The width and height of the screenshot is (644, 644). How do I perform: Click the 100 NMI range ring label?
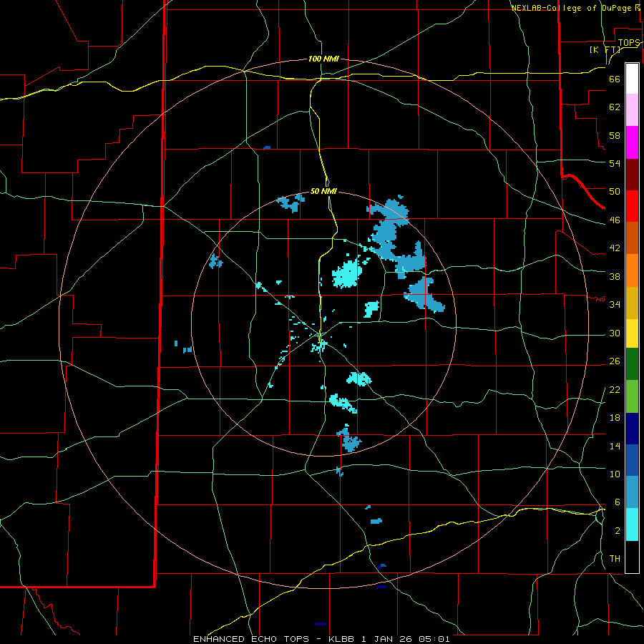[x=323, y=59]
